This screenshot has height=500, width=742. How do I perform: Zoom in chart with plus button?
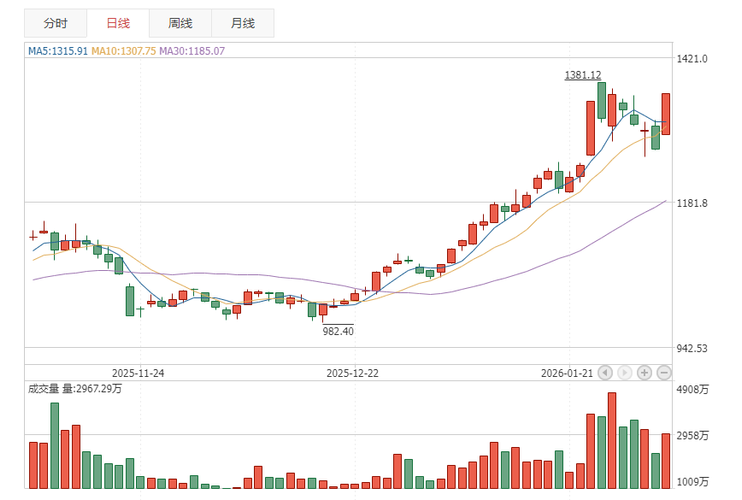[644, 372]
